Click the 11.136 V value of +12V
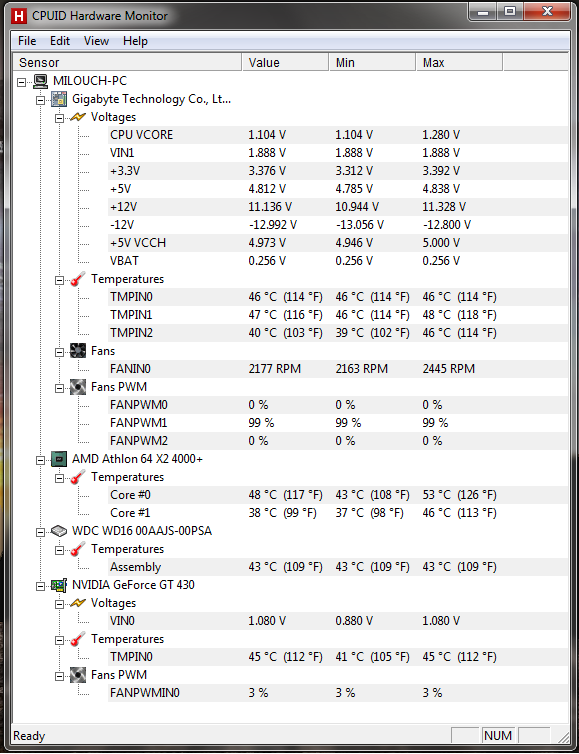Image resolution: width=579 pixels, height=754 pixels. click(270, 207)
